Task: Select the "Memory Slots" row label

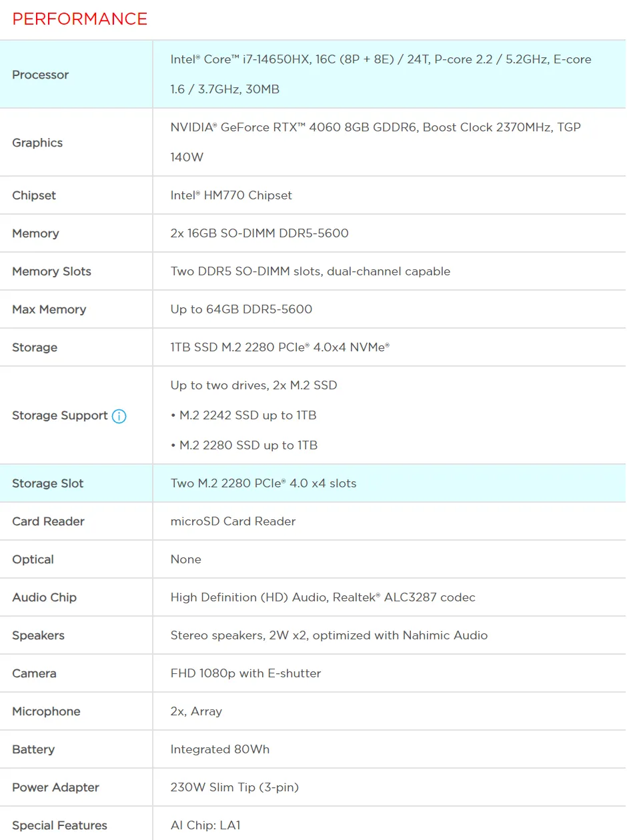Action: tap(51, 271)
